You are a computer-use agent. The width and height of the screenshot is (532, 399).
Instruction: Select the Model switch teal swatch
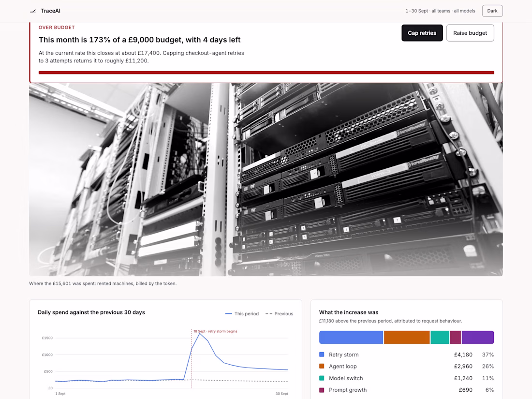click(322, 378)
